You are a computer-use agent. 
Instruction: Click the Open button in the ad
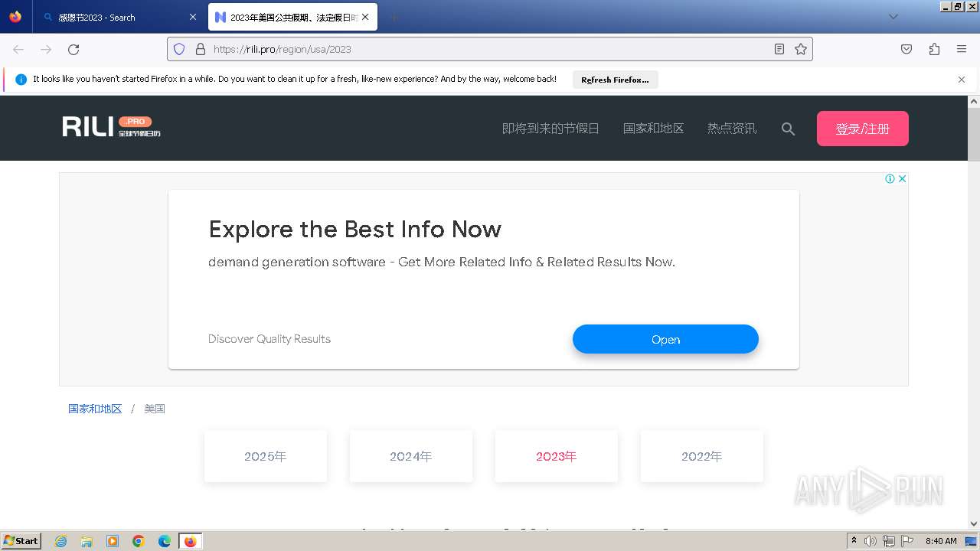(x=665, y=339)
